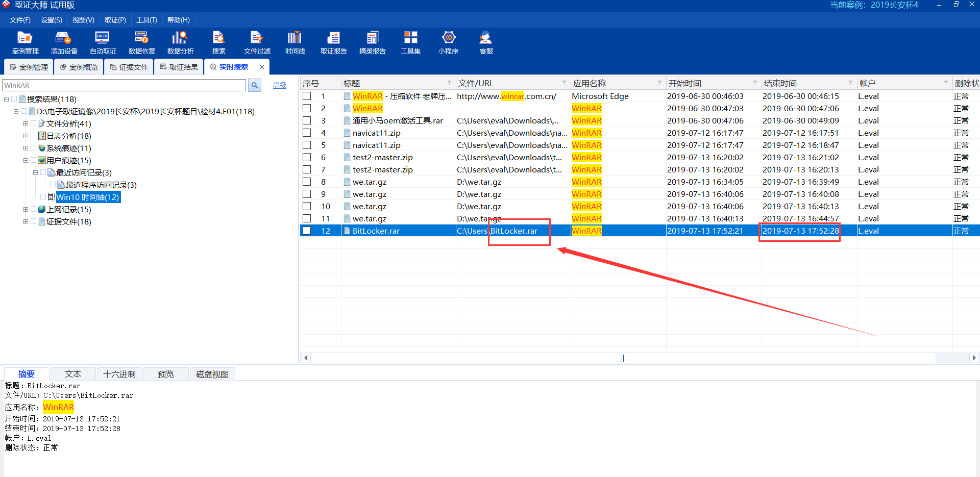Tick the checkbox for row 9 we.tar.gz

[307, 194]
